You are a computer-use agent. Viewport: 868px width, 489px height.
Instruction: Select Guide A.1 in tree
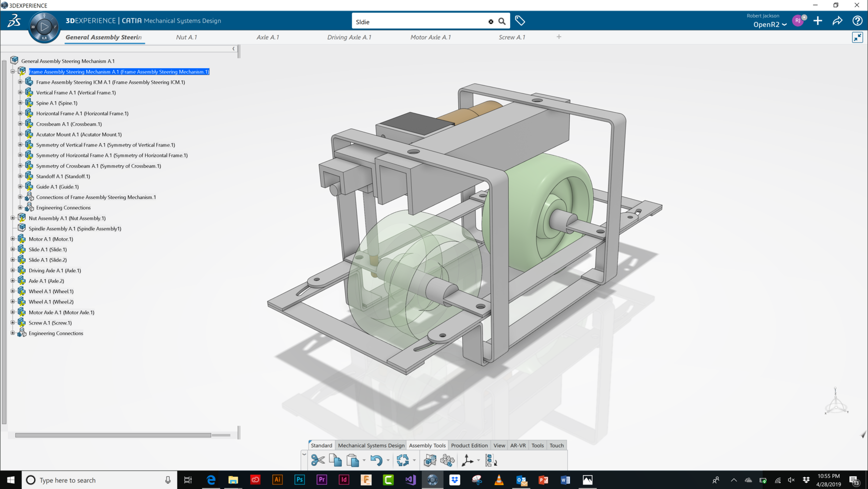(57, 187)
